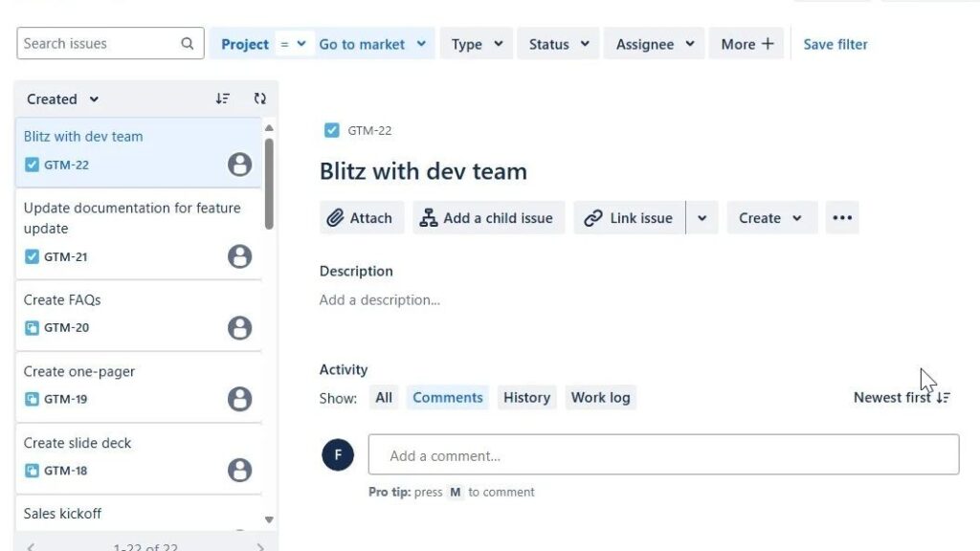Show the Work log activity tab
This screenshot has height=551, width=980.
point(600,398)
